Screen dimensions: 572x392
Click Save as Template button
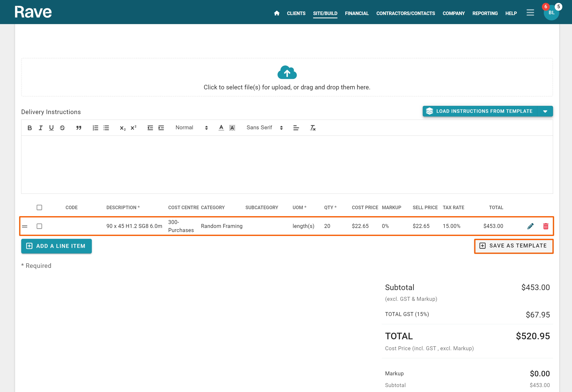[x=514, y=246]
